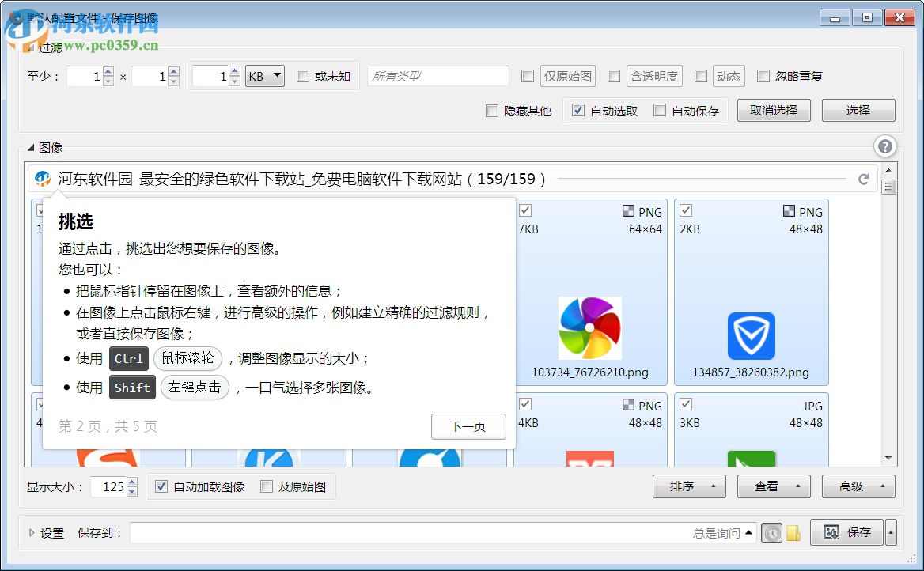924x571 pixels.
Task: Enable the 自动保存 checkbox
Action: click(x=661, y=111)
